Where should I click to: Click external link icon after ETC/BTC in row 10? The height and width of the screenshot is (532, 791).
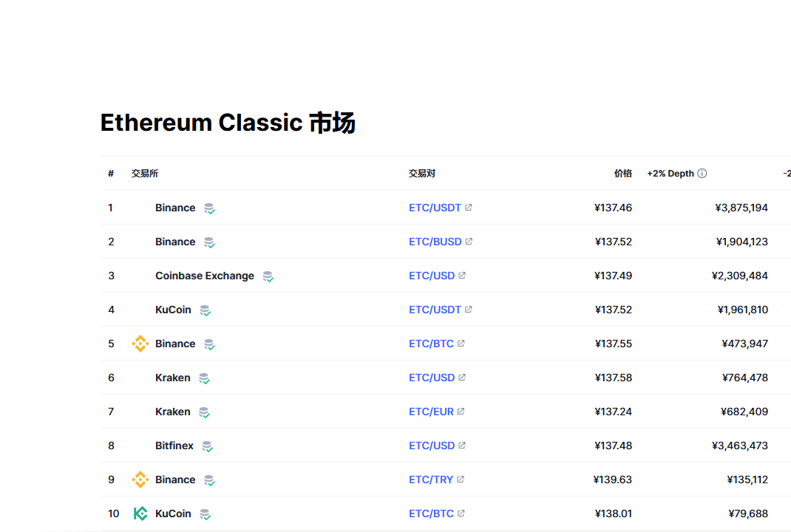[461, 514]
